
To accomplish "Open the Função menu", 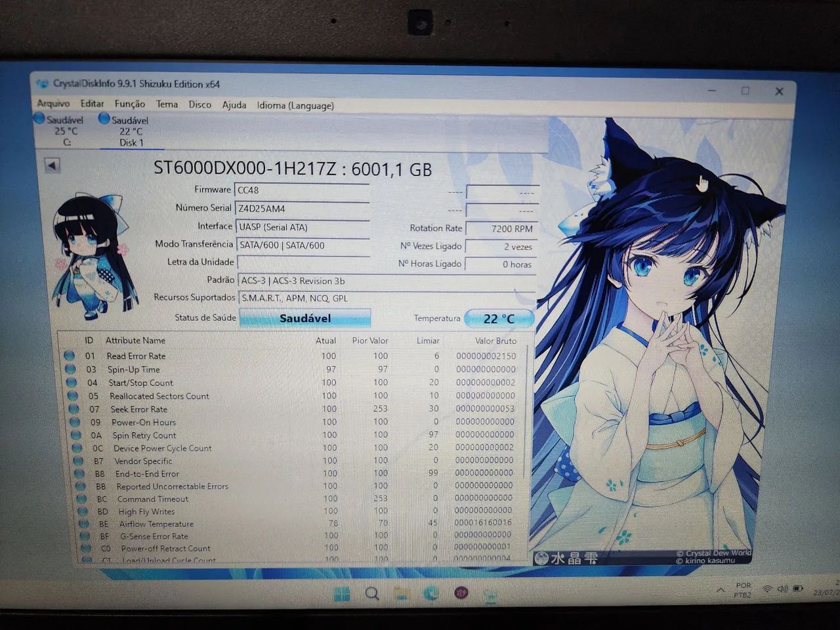I will click(130, 104).
